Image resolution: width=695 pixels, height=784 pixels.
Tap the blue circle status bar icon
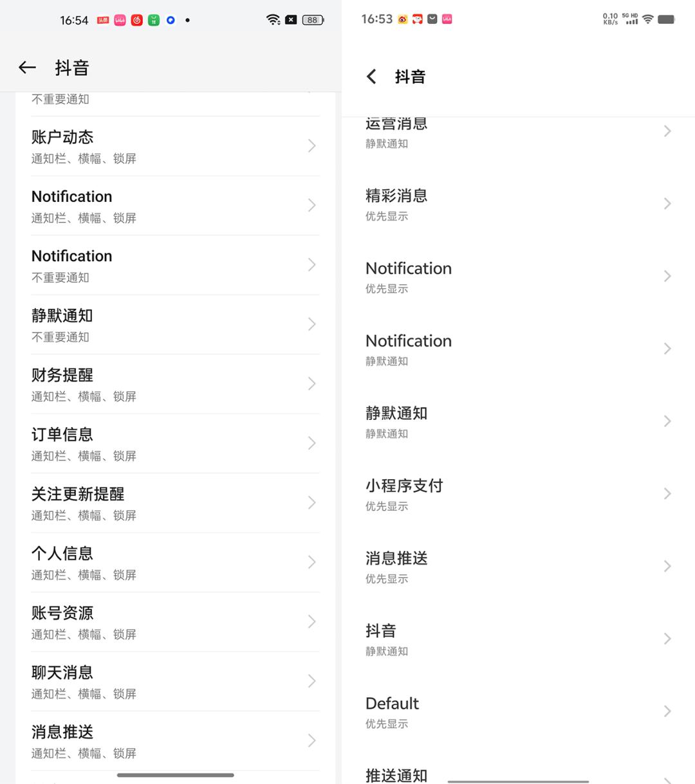[171, 20]
